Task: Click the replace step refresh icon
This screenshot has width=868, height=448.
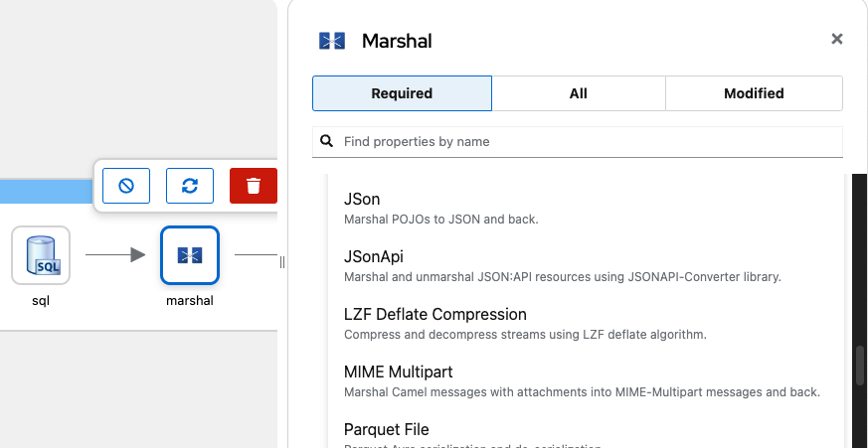Action: coord(190,186)
